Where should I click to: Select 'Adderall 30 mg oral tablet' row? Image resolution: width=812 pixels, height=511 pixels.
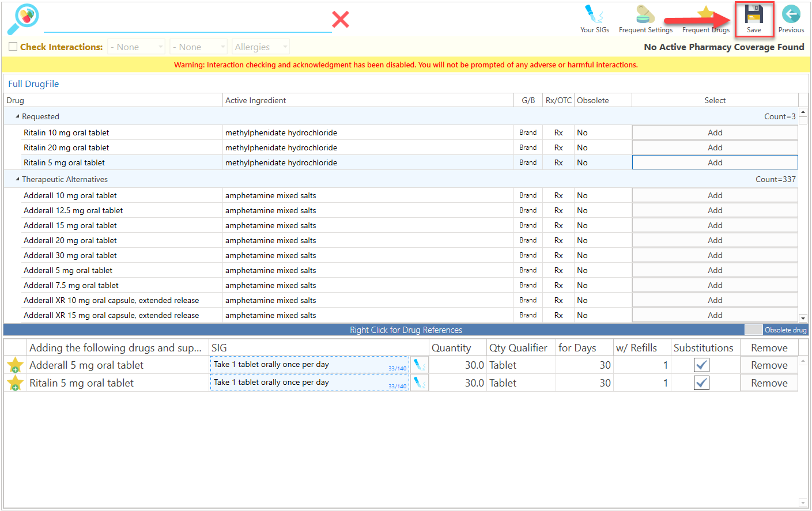pyautogui.click(x=401, y=255)
